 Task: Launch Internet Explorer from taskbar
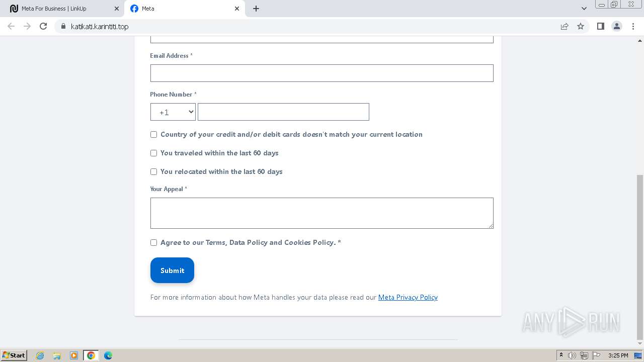(x=40, y=355)
